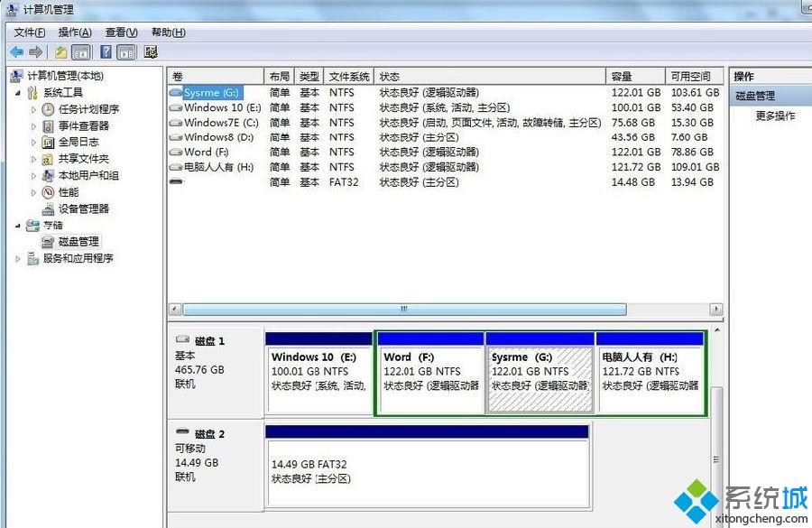
Task: Click the Services and Applications icon
Action: click(32, 258)
